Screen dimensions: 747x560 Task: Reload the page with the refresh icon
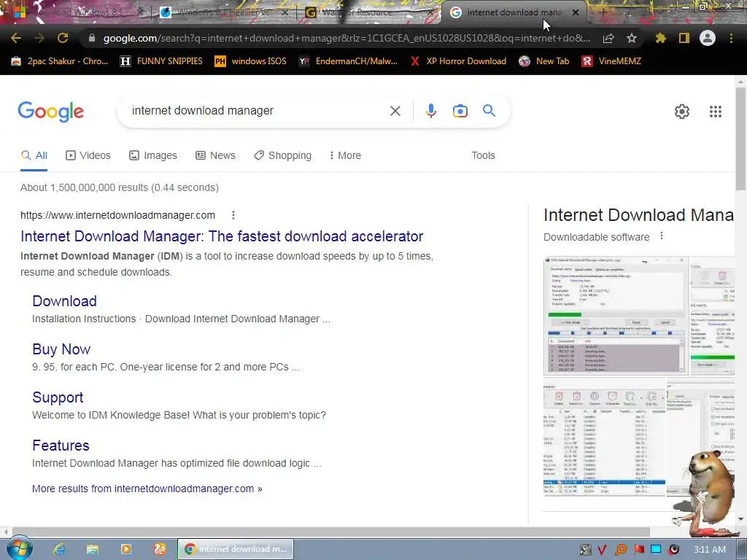63,38
